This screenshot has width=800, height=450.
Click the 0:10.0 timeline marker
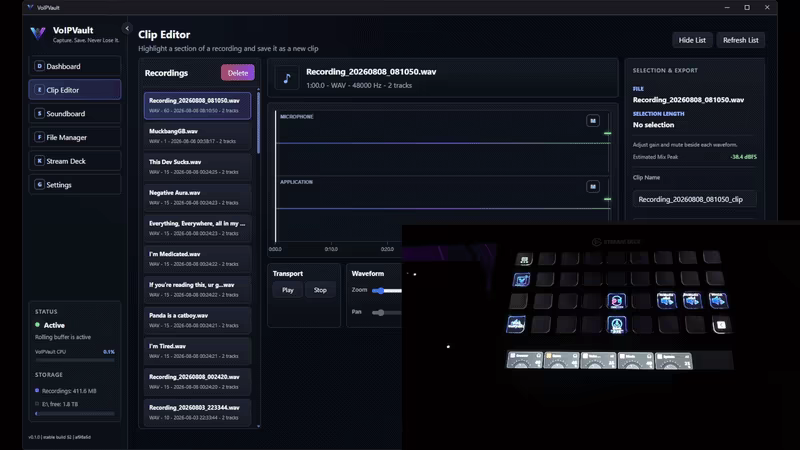(x=331, y=249)
